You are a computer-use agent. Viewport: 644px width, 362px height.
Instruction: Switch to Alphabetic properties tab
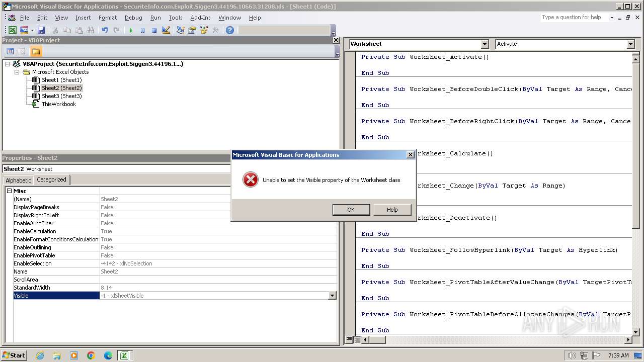click(x=18, y=180)
